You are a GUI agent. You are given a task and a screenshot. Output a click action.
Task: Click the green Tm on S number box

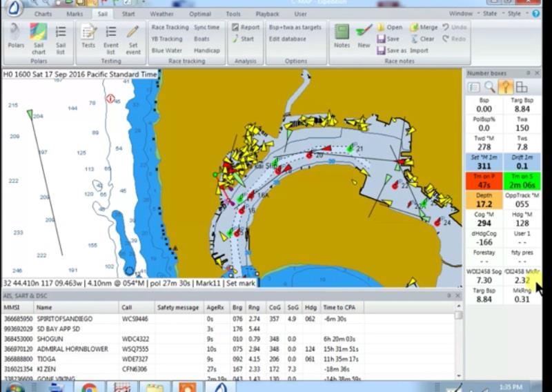pos(522,181)
